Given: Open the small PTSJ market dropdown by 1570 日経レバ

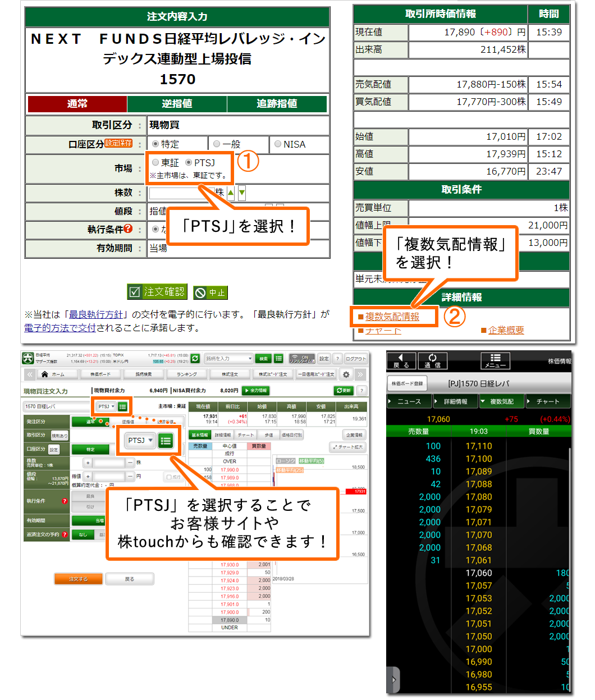Looking at the screenshot, I should pyautogui.click(x=105, y=406).
